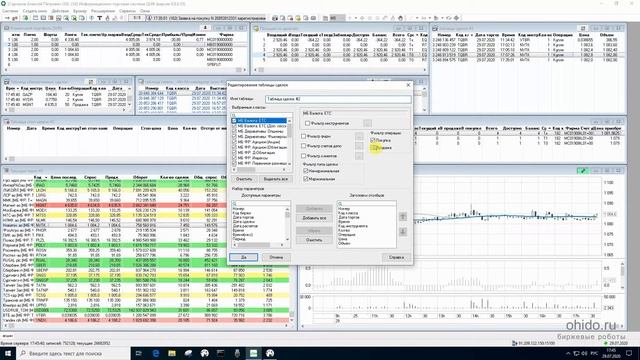Image resolution: width=640 pixels, height=360 pixels.
Task: Open the client filter settings ellipsis button
Action: click(359, 156)
